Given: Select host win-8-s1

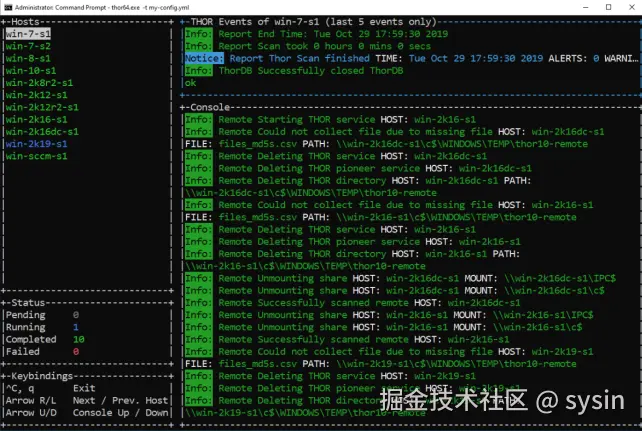Looking at the screenshot, I should point(28,58).
